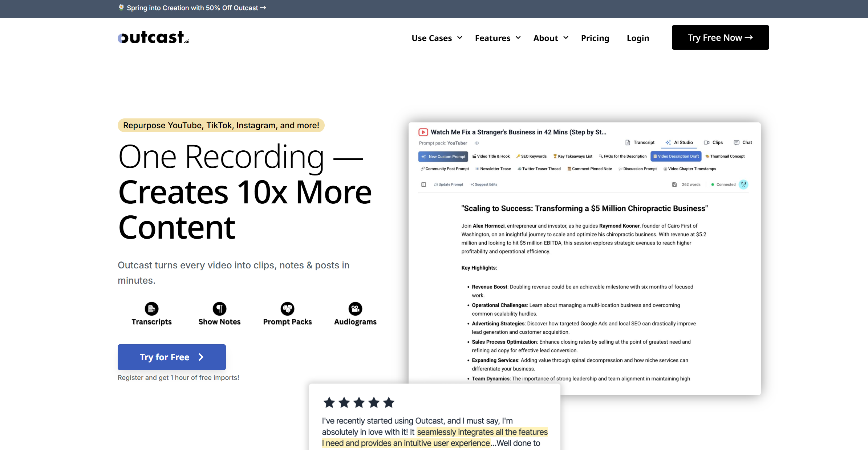Image resolution: width=868 pixels, height=450 pixels.
Task: Switch to the Transcript tab
Action: click(640, 143)
